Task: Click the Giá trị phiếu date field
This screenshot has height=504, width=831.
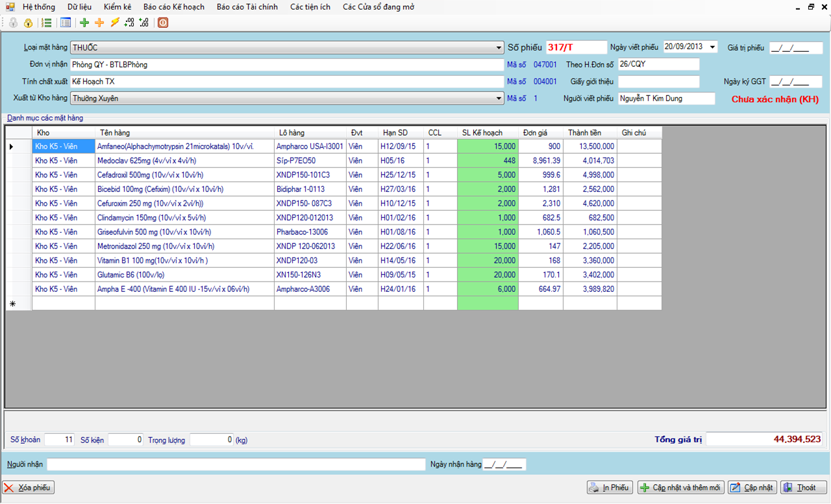Action: 796,48
